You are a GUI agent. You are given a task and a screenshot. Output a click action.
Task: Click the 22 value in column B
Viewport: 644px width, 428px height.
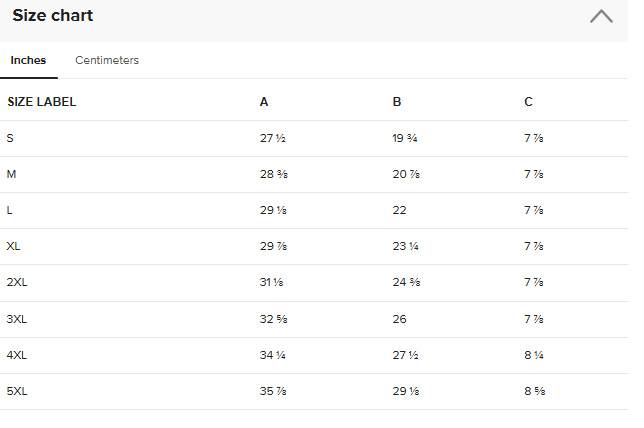tap(401, 210)
